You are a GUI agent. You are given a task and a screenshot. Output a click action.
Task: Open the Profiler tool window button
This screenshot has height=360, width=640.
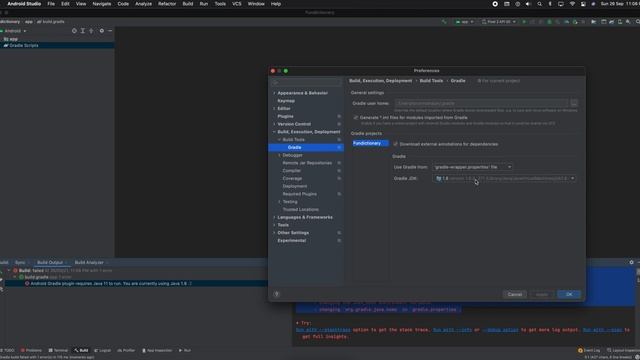point(126,350)
